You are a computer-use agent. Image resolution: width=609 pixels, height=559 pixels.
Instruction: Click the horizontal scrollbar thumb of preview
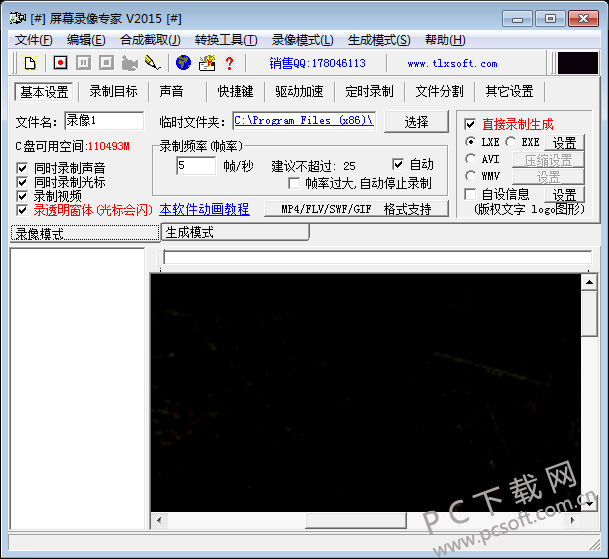(356, 520)
